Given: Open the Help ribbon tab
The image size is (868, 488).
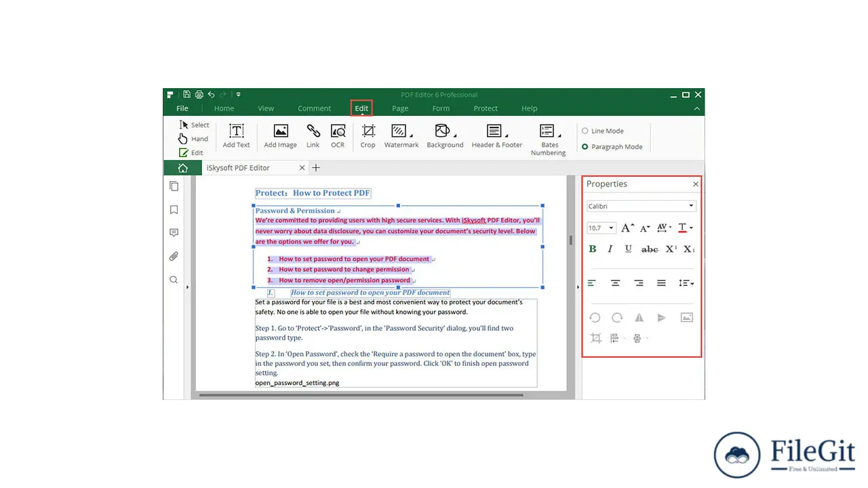Looking at the screenshot, I should 530,108.
